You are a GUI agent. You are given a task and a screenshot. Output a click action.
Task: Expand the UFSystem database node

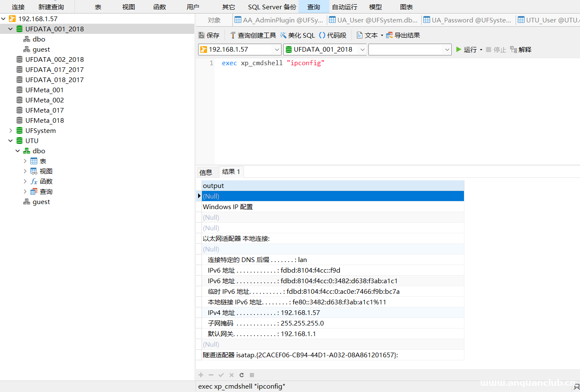(x=11, y=131)
